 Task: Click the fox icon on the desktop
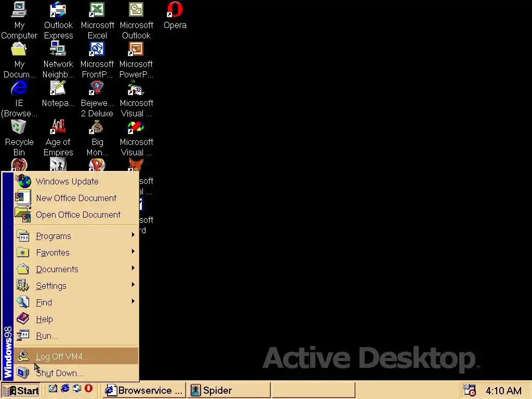[136, 165]
